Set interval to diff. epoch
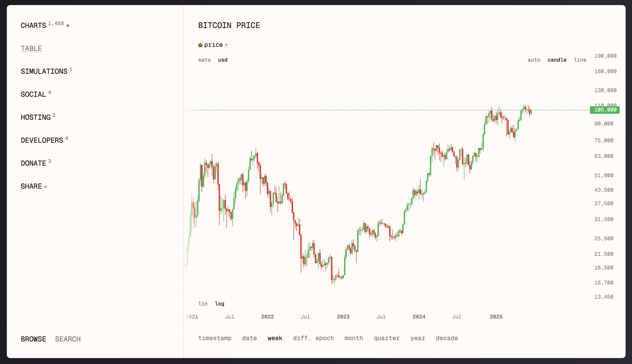The height and width of the screenshot is (364, 632). (x=313, y=338)
